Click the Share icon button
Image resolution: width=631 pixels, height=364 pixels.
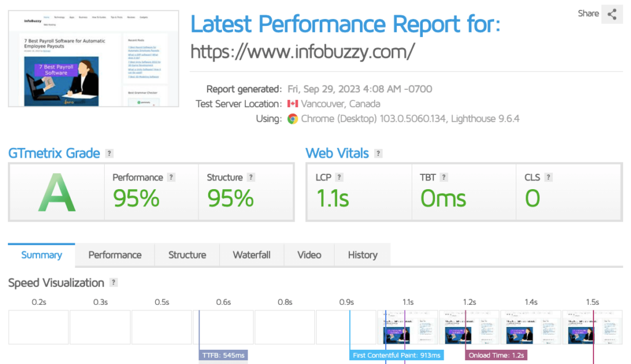(612, 14)
